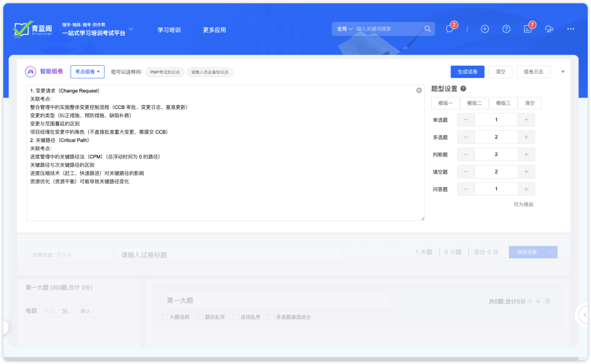Click the plus (quick create) icon in header
The image size is (591, 364).
click(485, 28)
